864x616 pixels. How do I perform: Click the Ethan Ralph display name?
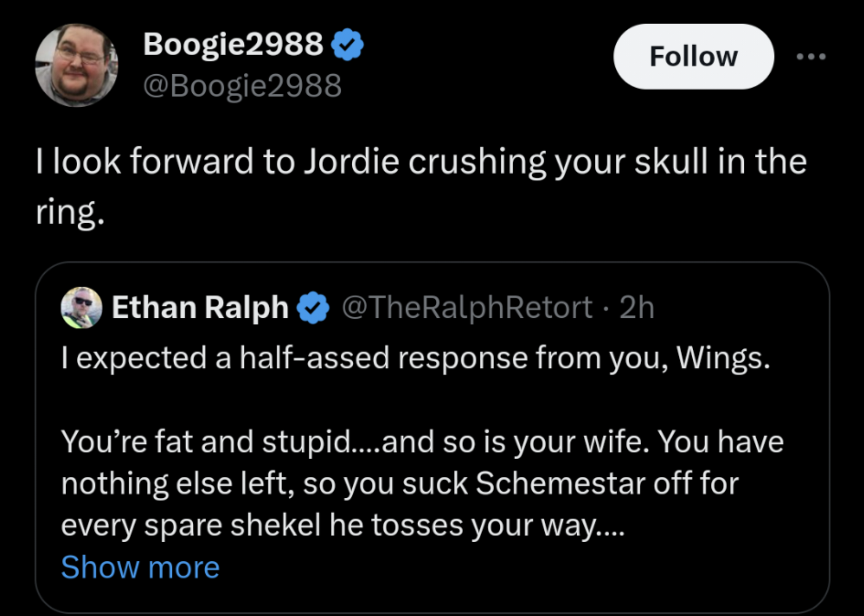point(200,308)
